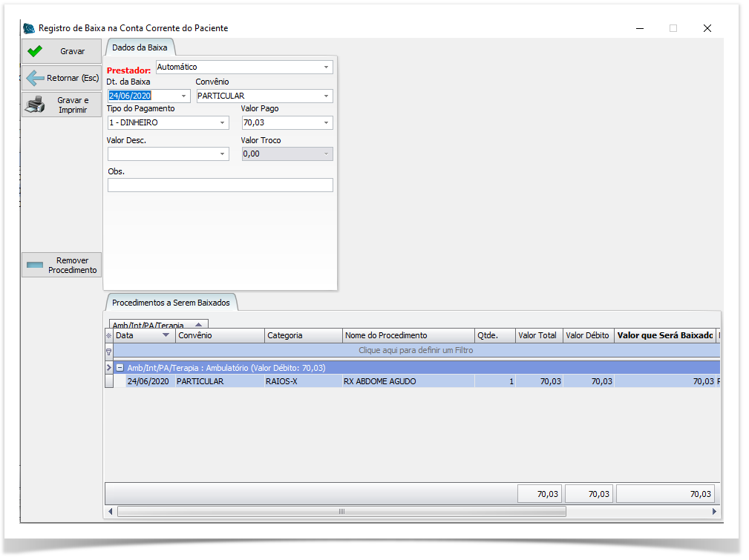Image resolution: width=749 pixels, height=560 pixels.
Task: Click the blue Retornar back arrow icon
Action: 35,78
